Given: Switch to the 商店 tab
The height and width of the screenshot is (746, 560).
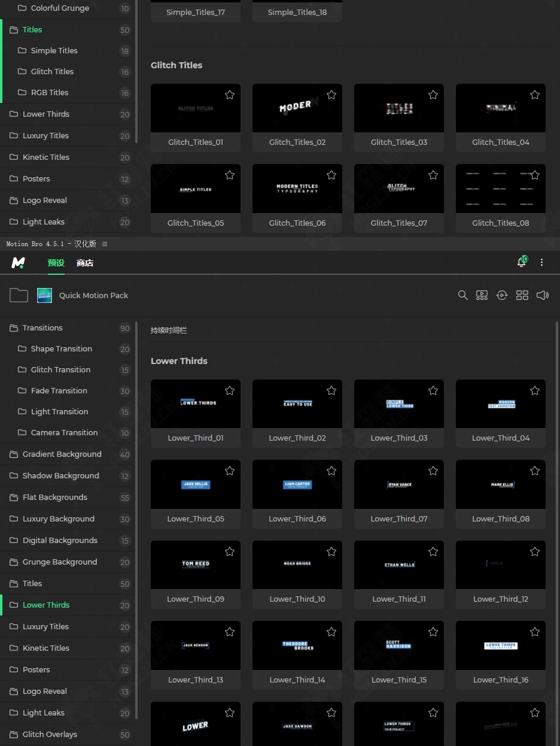Looking at the screenshot, I should (85, 263).
